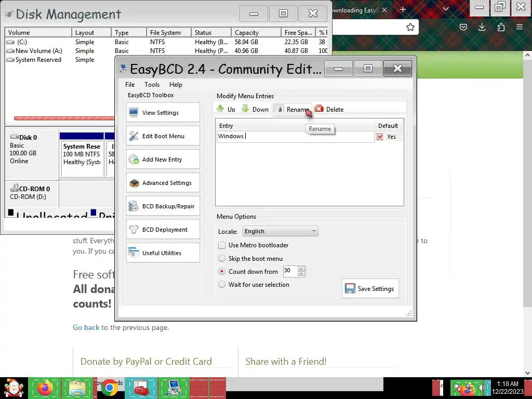Expand the Firefox list all tabs chevron
532x399 pixels.
pyautogui.click(x=446, y=9)
